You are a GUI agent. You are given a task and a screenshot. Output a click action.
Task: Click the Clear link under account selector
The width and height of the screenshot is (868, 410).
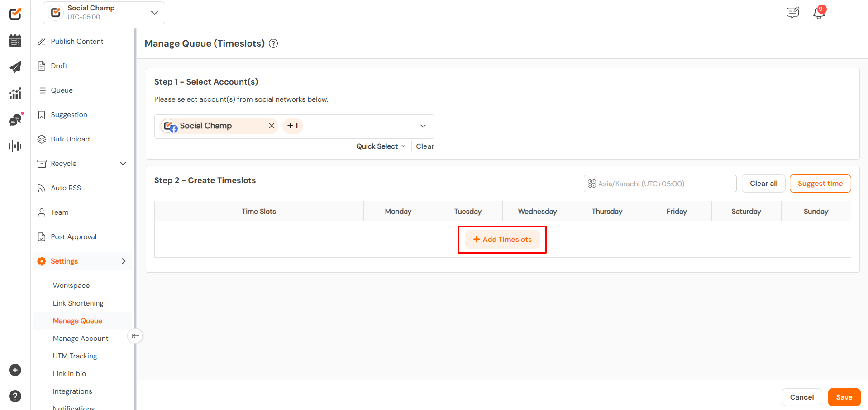[425, 146]
